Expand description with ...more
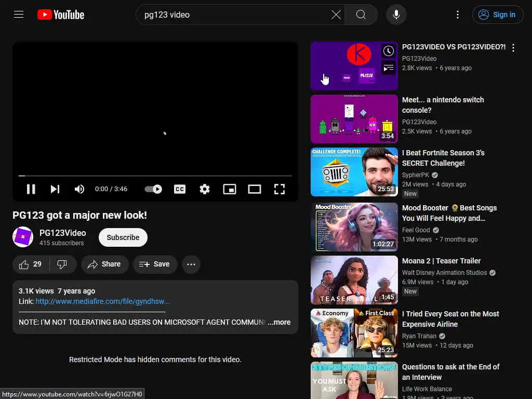 coord(279,322)
